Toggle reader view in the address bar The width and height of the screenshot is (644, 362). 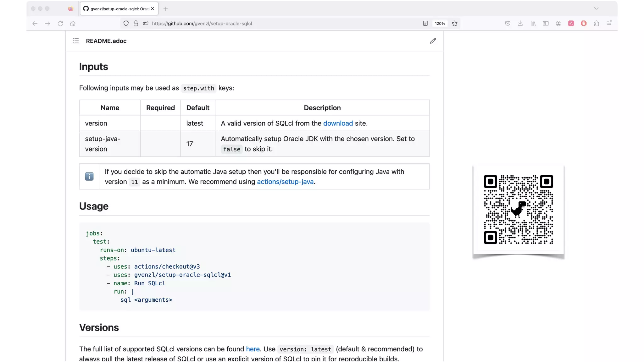tap(425, 24)
